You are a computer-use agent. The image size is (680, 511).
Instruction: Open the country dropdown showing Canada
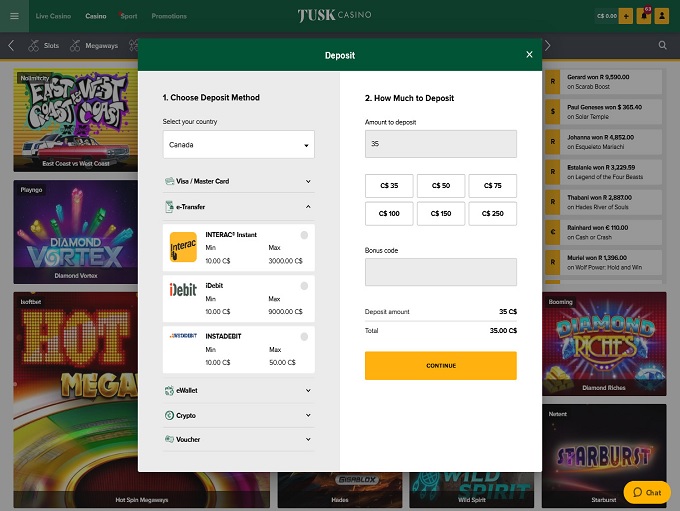(x=238, y=145)
